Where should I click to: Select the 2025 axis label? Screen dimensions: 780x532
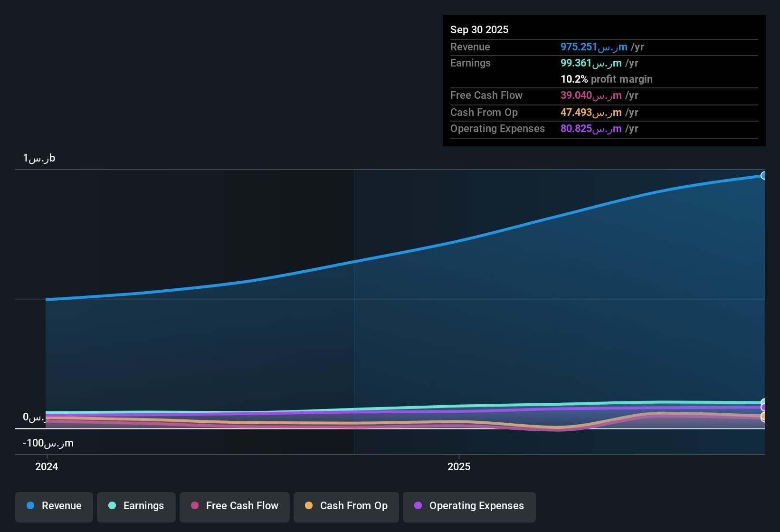458,466
